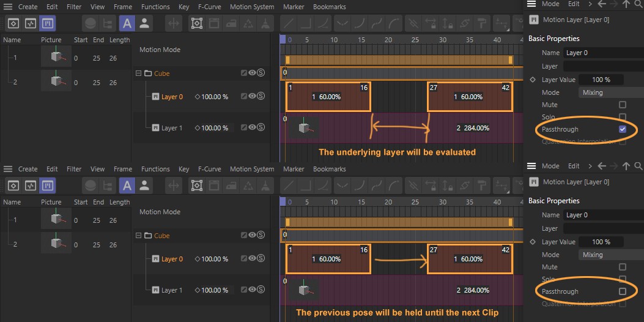Image resolution: width=644 pixels, height=322 pixels.
Task: Click step interpolation icon in upper toolbar
Action: coord(306,23)
